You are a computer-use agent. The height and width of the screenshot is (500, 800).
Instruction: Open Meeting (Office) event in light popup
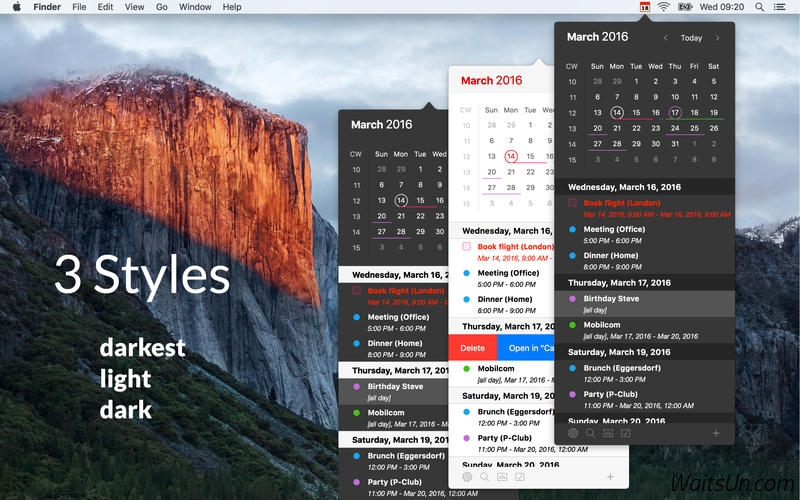(x=501, y=279)
